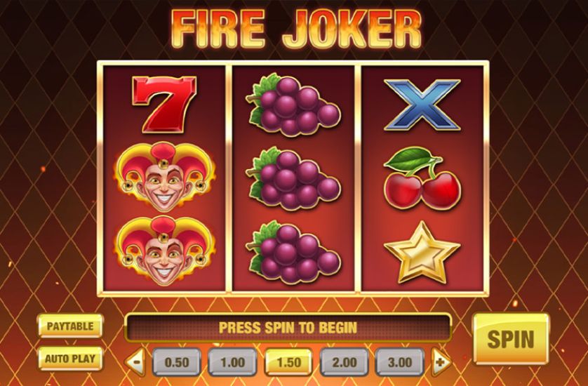Click the Press Spin to Begin message bar
The image size is (588, 386).
click(288, 328)
